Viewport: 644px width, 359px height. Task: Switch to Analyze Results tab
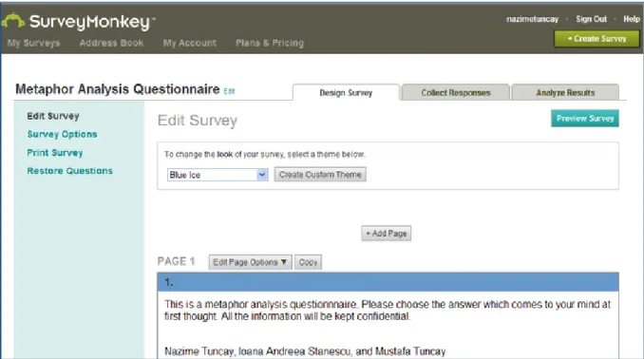point(565,92)
